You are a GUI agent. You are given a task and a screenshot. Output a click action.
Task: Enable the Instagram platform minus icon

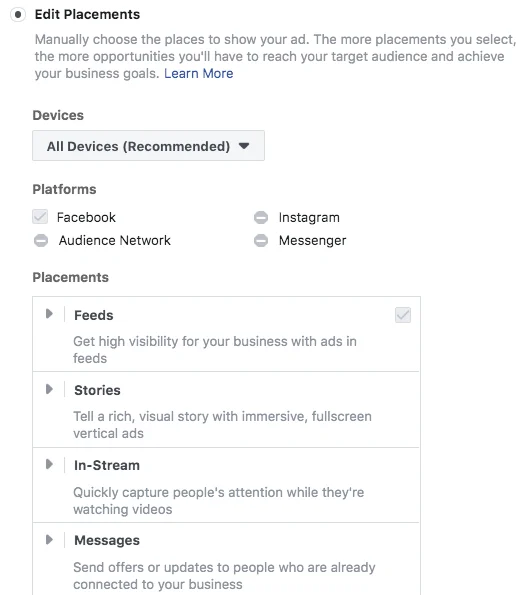coord(261,217)
